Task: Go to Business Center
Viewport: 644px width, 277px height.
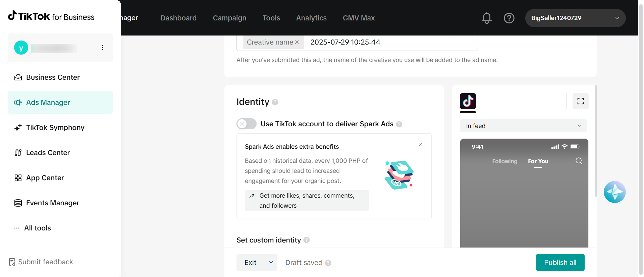Action: (x=60, y=77)
